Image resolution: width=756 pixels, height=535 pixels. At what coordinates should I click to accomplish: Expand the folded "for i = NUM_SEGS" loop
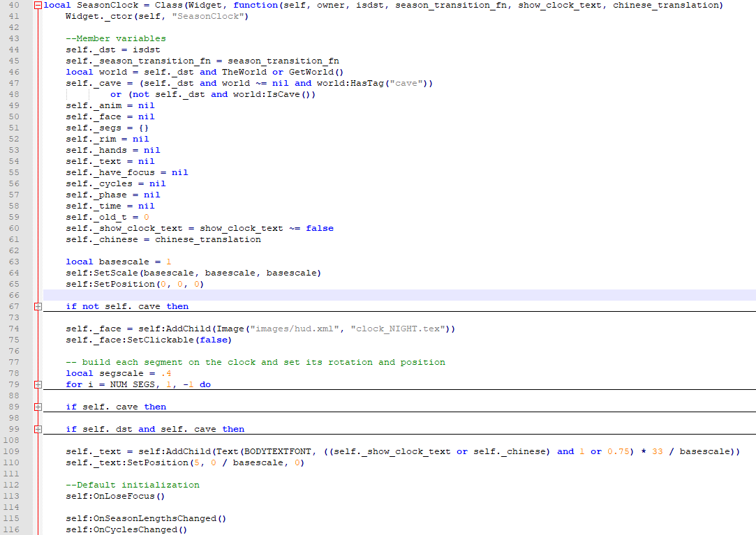click(38, 384)
